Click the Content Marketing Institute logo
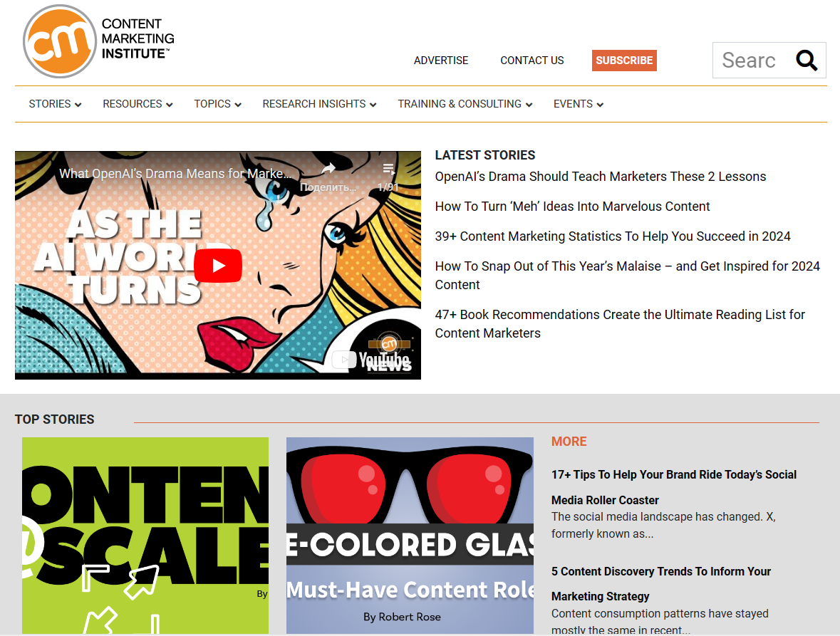Image resolution: width=840 pixels, height=636 pixels. 98,41
